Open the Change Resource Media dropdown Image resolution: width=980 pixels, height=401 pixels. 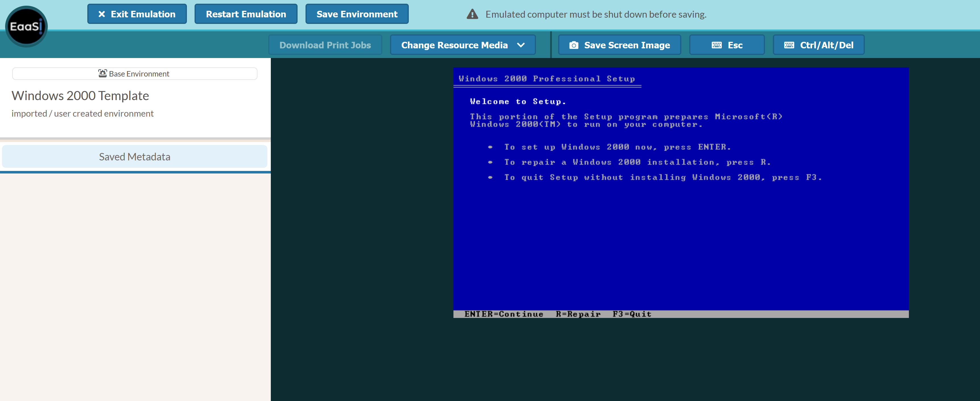point(463,45)
